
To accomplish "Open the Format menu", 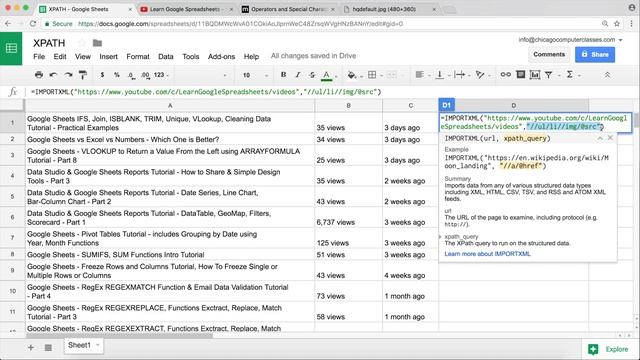I will 138,57.
